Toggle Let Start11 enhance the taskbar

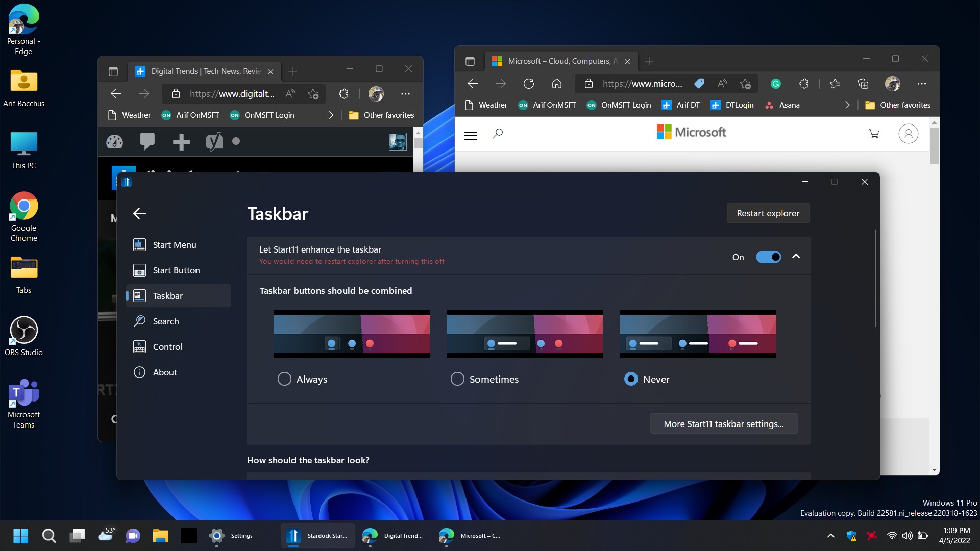click(x=767, y=257)
